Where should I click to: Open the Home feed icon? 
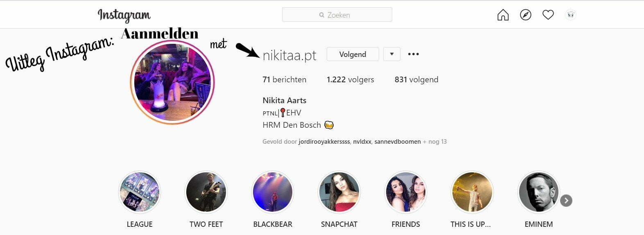(x=503, y=15)
